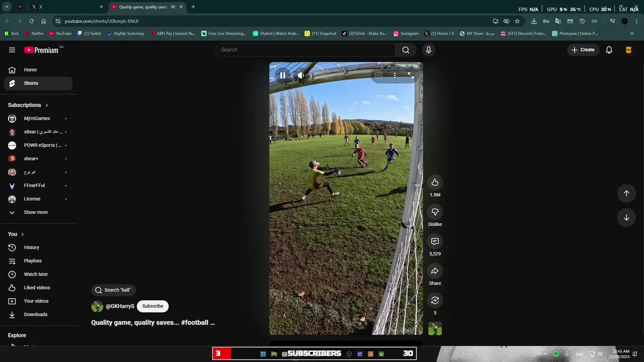Go to the next Short arrow

point(626,218)
